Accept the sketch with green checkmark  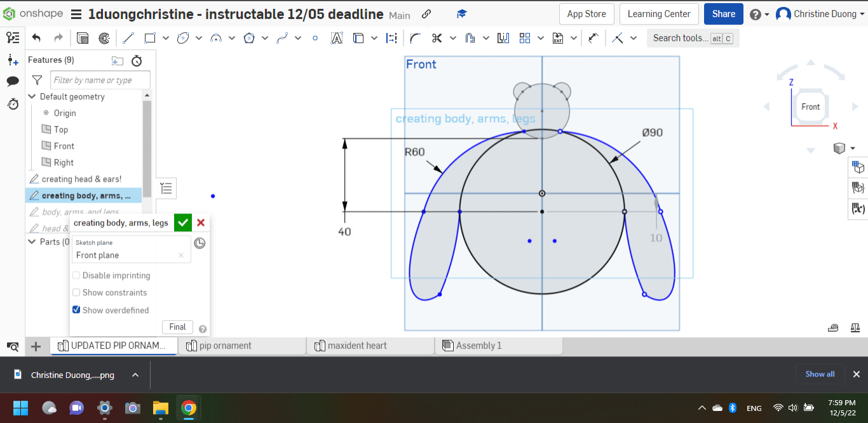pos(182,223)
